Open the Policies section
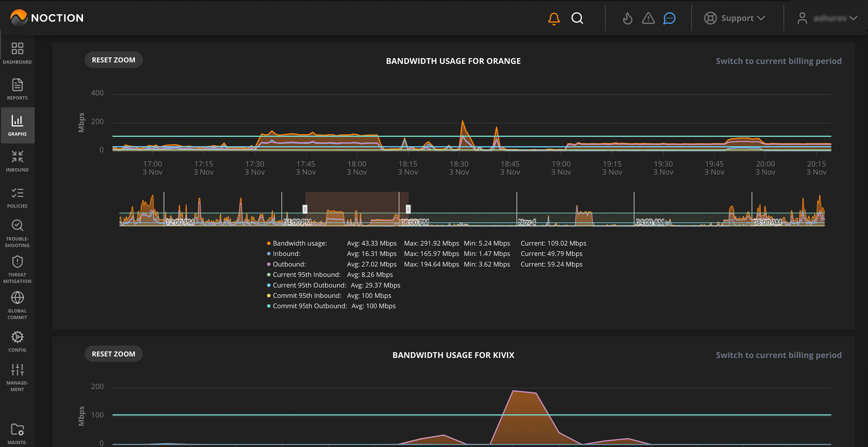The width and height of the screenshot is (868, 447). pyautogui.click(x=17, y=197)
